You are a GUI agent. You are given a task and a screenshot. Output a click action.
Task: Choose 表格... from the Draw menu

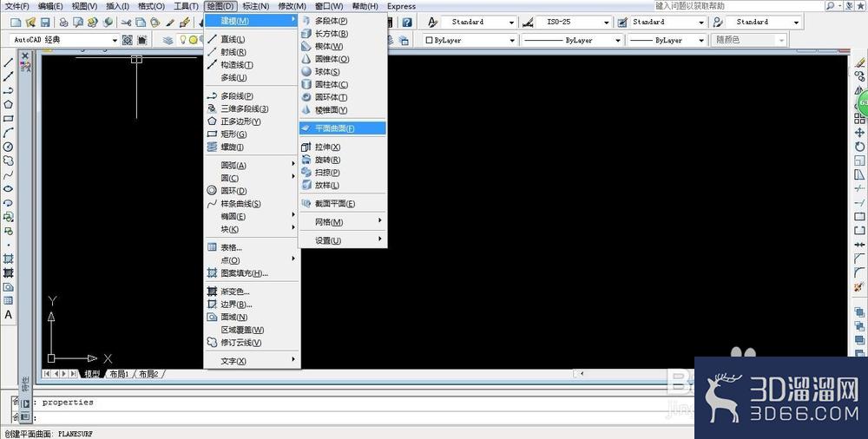(x=252, y=247)
